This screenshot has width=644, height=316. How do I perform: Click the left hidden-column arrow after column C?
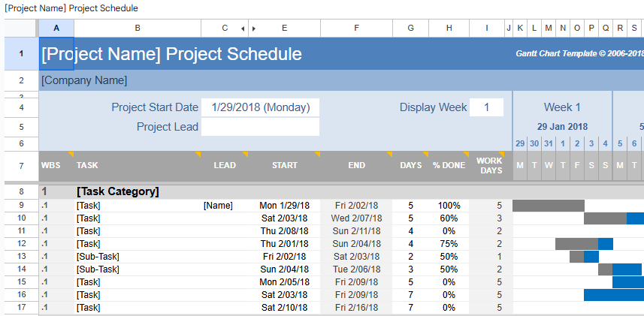click(242, 29)
